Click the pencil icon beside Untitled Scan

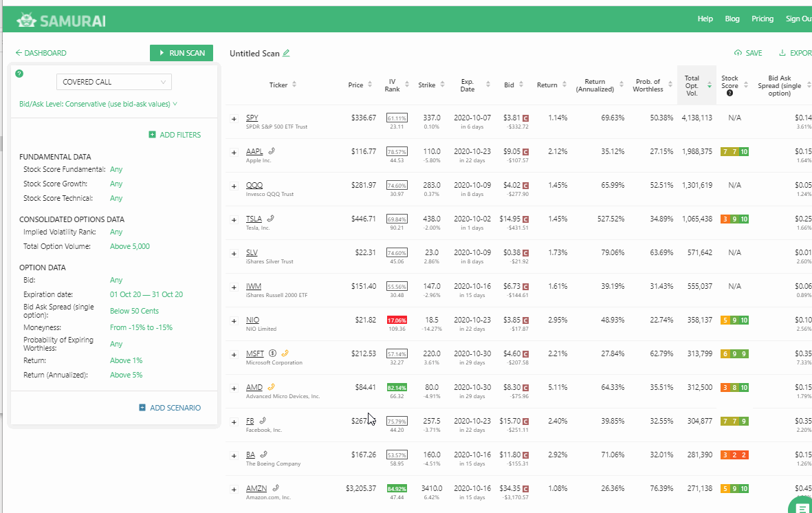click(286, 54)
